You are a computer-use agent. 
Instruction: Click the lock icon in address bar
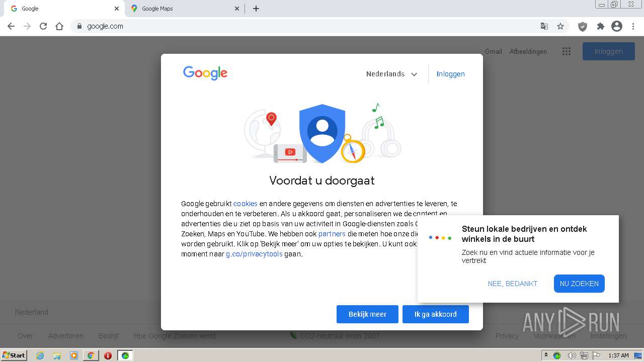tap(79, 26)
